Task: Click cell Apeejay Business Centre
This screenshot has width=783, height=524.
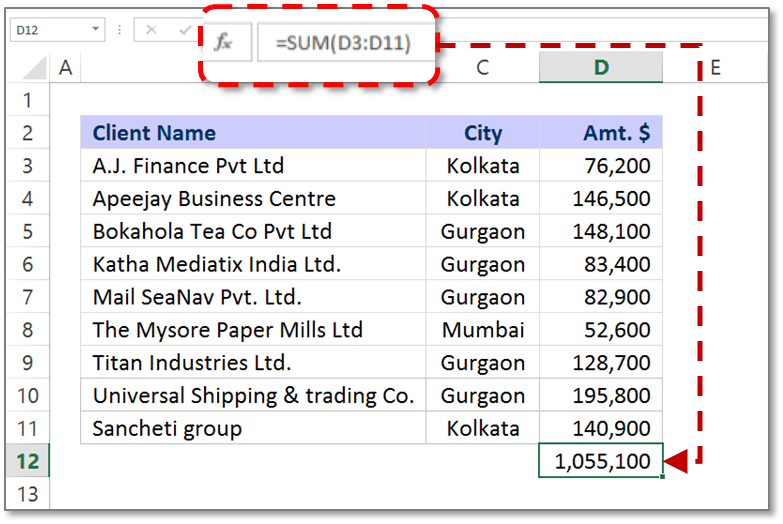Action: coord(253,198)
